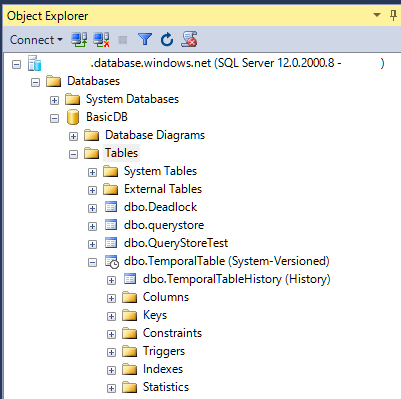Expand the Constraints folder

click(x=111, y=334)
